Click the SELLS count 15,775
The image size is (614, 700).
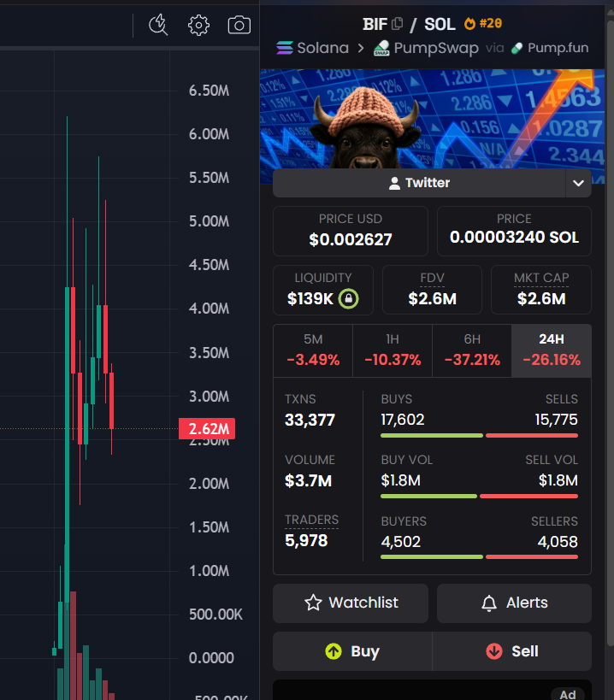556,420
